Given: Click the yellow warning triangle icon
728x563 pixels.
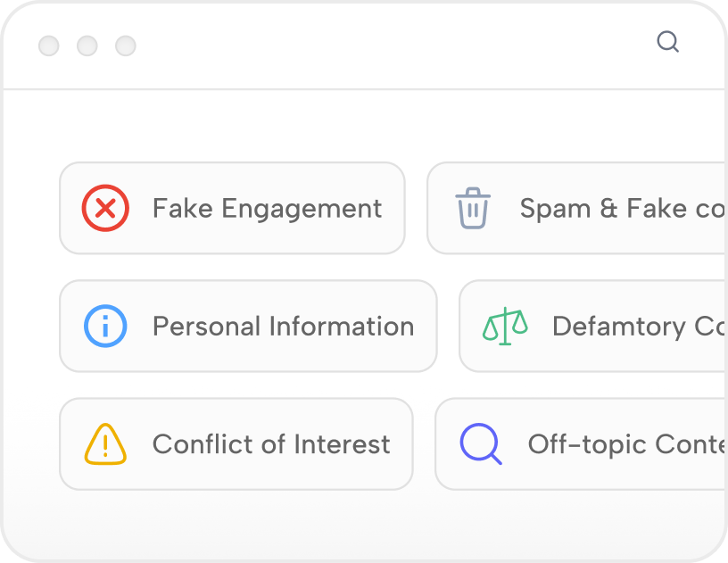Looking at the screenshot, I should 105,444.
